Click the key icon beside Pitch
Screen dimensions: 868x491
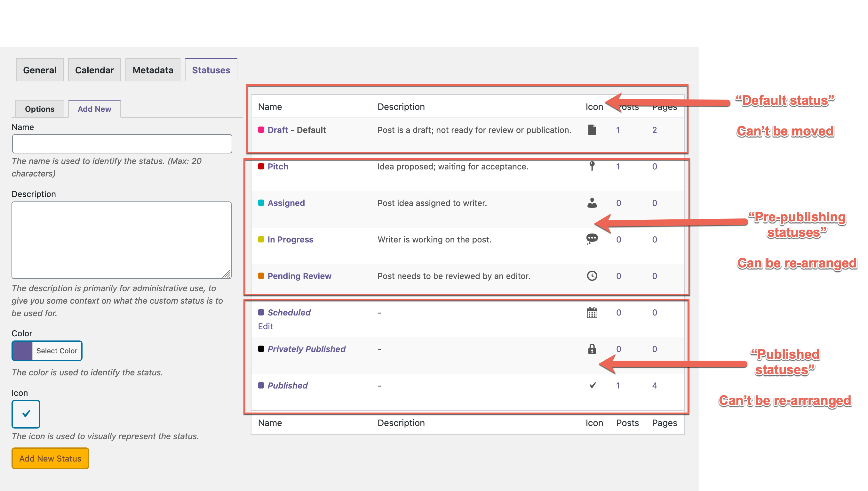[592, 166]
